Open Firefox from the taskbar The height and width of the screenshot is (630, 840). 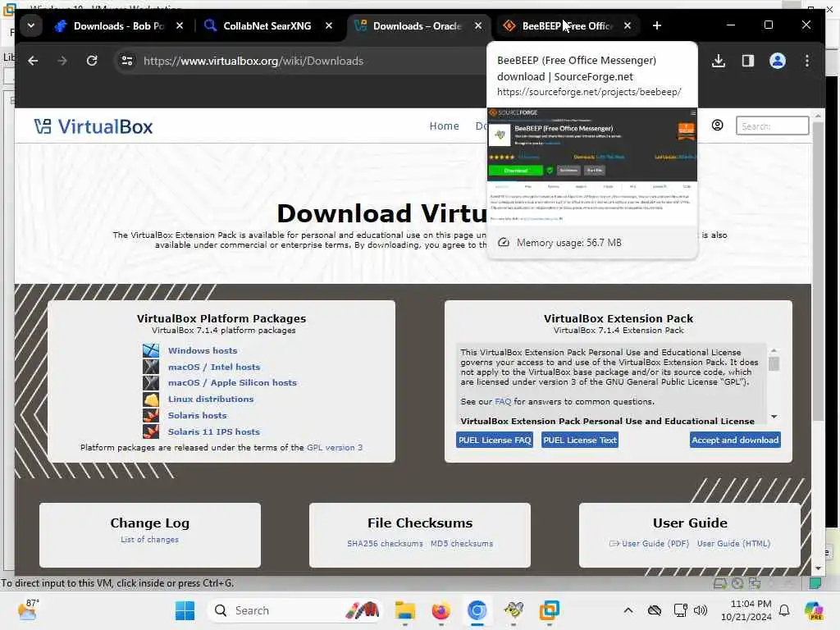441,610
